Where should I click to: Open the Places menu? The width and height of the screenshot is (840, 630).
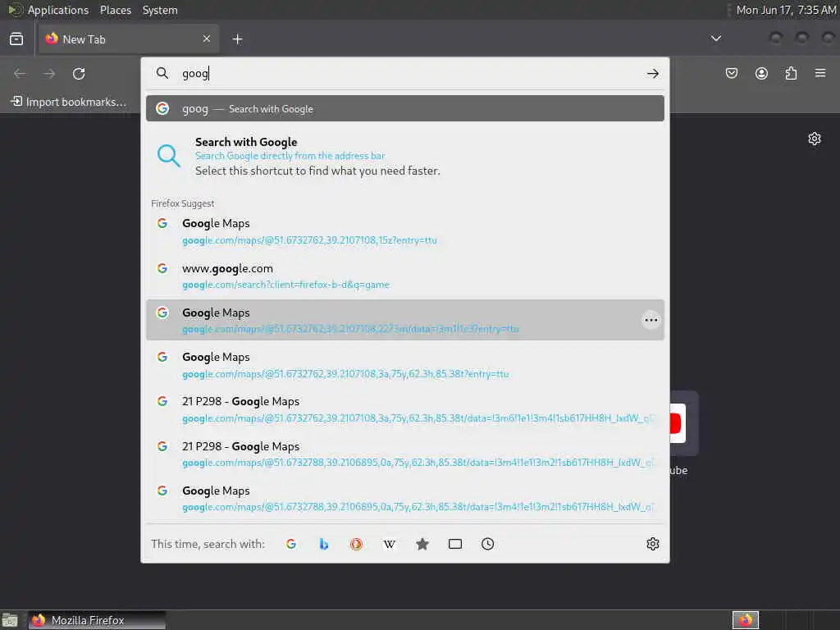116,10
